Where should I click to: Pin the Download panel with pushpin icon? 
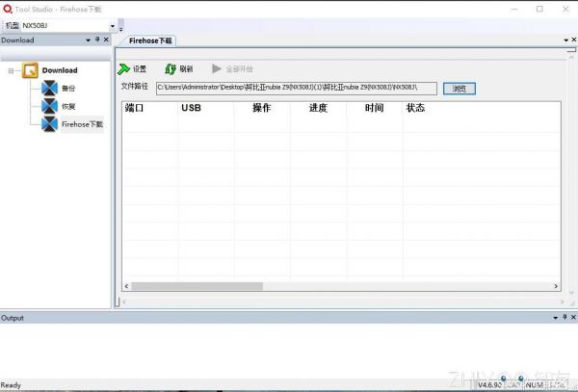[x=97, y=40]
